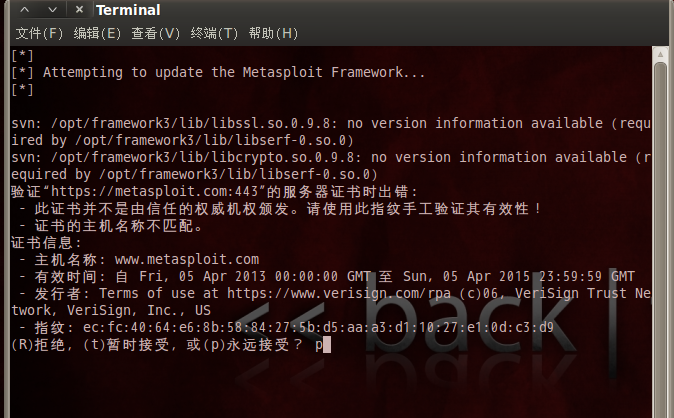Viewport: 674px width, 418px height.
Task: Open the 编辑(E) menu
Action: (x=97, y=33)
